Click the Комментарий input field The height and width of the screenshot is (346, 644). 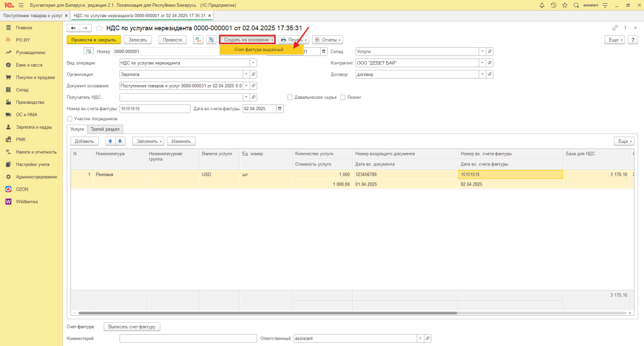188,338
